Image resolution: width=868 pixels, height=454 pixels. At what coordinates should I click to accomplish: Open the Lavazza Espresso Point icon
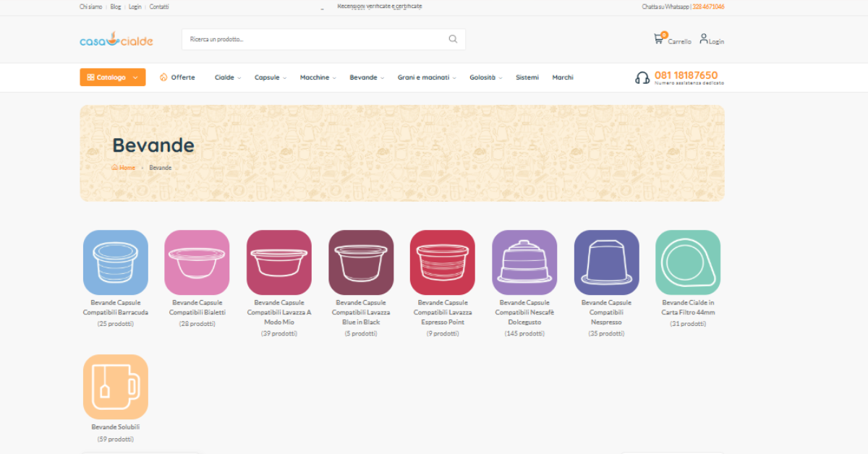point(443,262)
